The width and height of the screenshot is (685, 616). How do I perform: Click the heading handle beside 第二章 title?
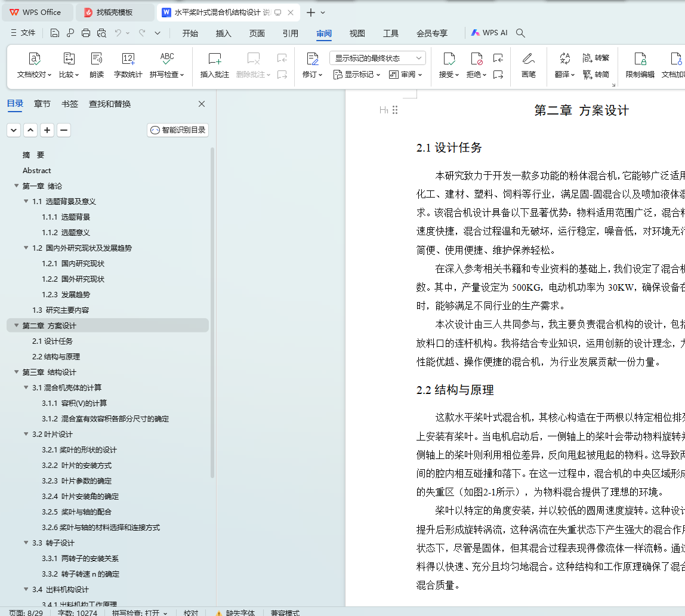pyautogui.click(x=395, y=110)
